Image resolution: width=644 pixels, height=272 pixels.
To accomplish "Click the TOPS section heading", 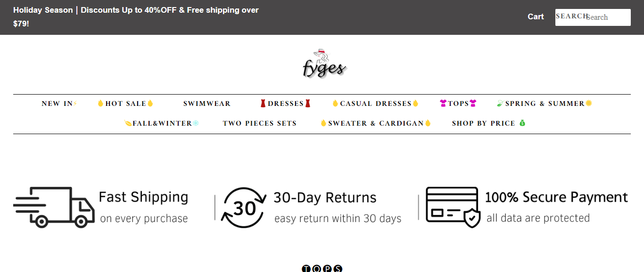I will coord(322,269).
